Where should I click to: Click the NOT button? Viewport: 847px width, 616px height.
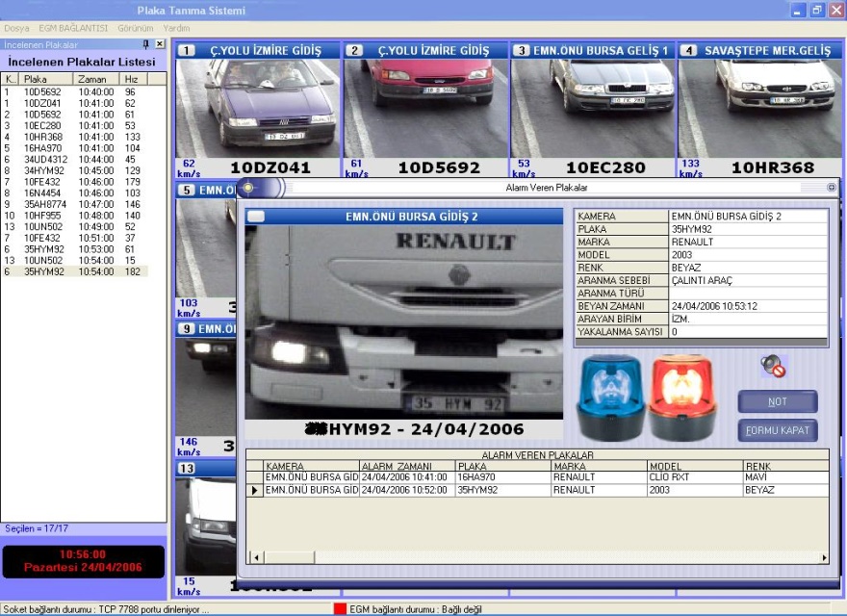pyautogui.click(x=778, y=402)
